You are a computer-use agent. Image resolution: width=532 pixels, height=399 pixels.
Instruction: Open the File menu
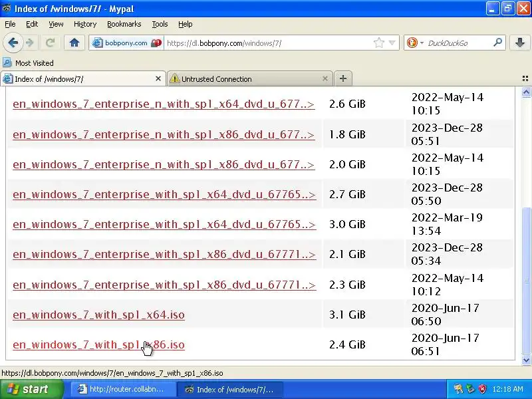click(10, 24)
